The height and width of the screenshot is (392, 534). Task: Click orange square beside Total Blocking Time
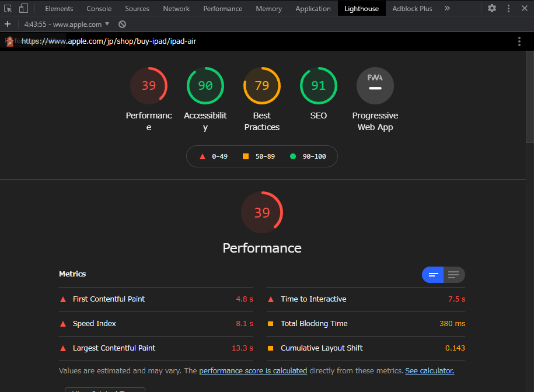[271, 324]
